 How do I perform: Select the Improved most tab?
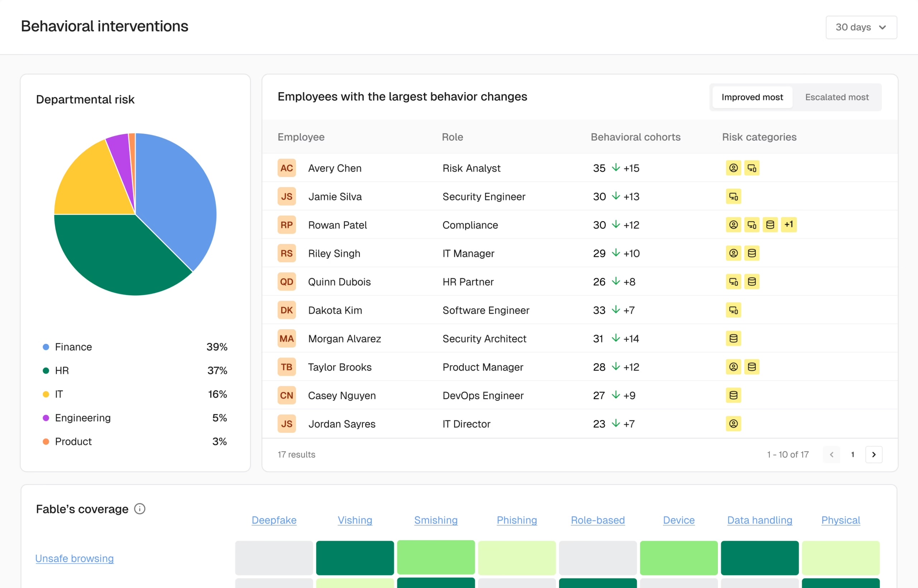(752, 97)
